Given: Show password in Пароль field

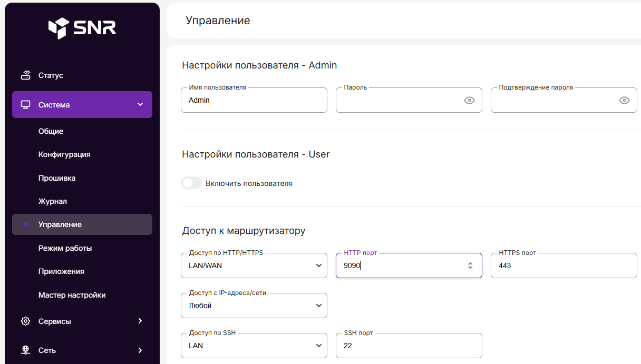Looking at the screenshot, I should pyautogui.click(x=469, y=101).
